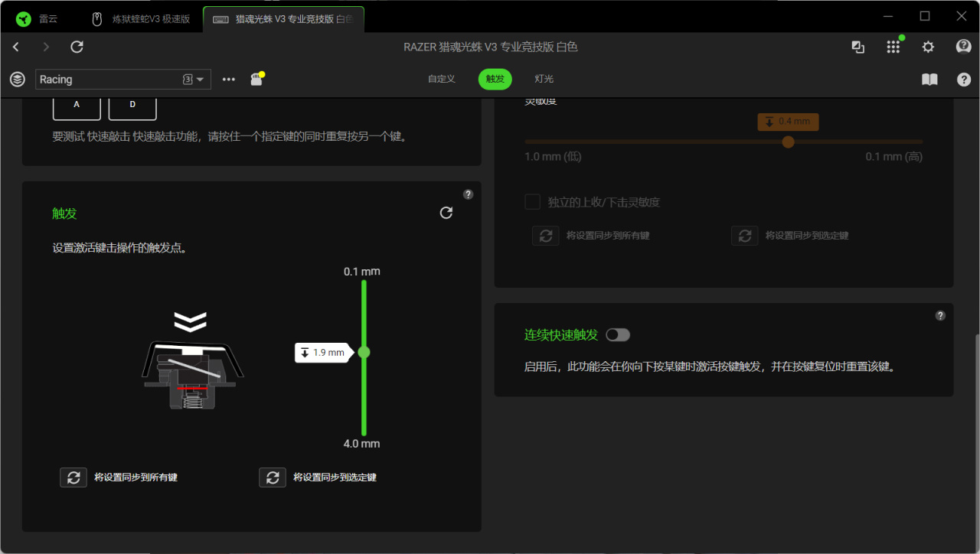Click sensitivity sync-to-all-keys icon
The width and height of the screenshot is (980, 554).
tap(546, 236)
